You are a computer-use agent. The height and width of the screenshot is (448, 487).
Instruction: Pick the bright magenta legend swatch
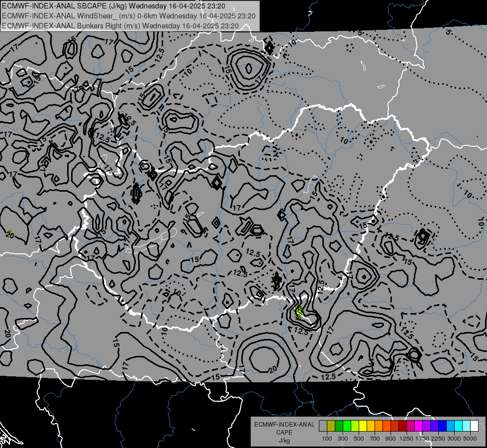pyautogui.click(x=418, y=426)
